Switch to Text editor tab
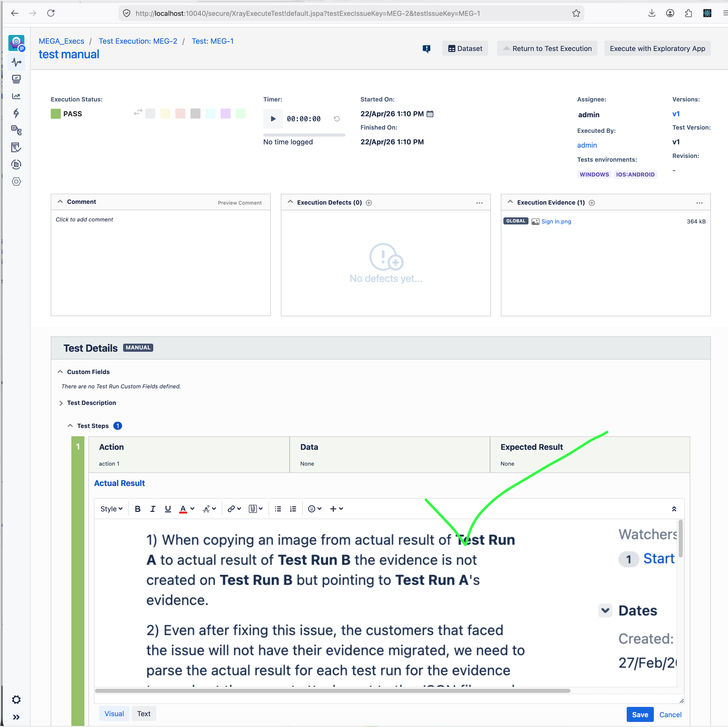The width and height of the screenshot is (728, 727). click(x=144, y=714)
